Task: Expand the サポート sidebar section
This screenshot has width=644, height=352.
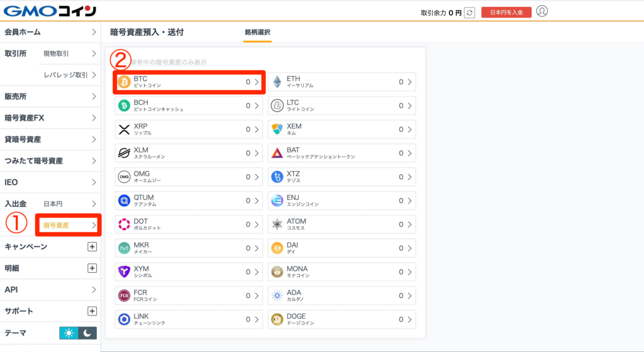Action: 92,311
